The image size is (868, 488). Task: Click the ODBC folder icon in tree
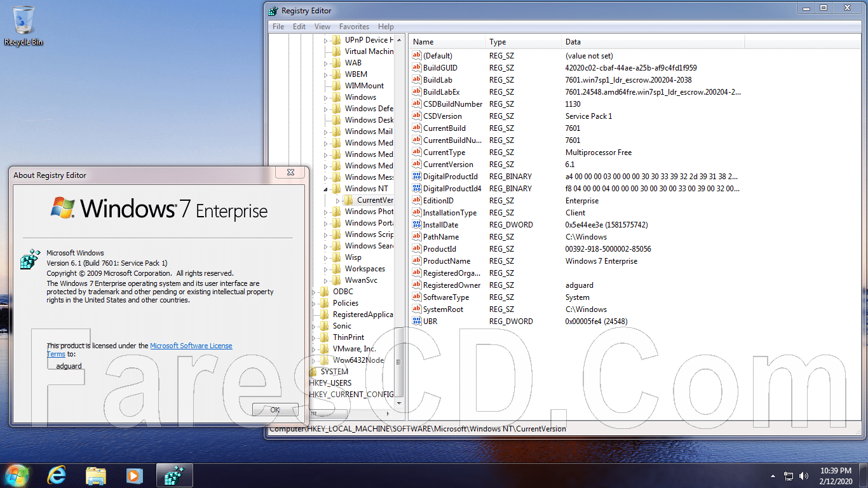point(325,292)
